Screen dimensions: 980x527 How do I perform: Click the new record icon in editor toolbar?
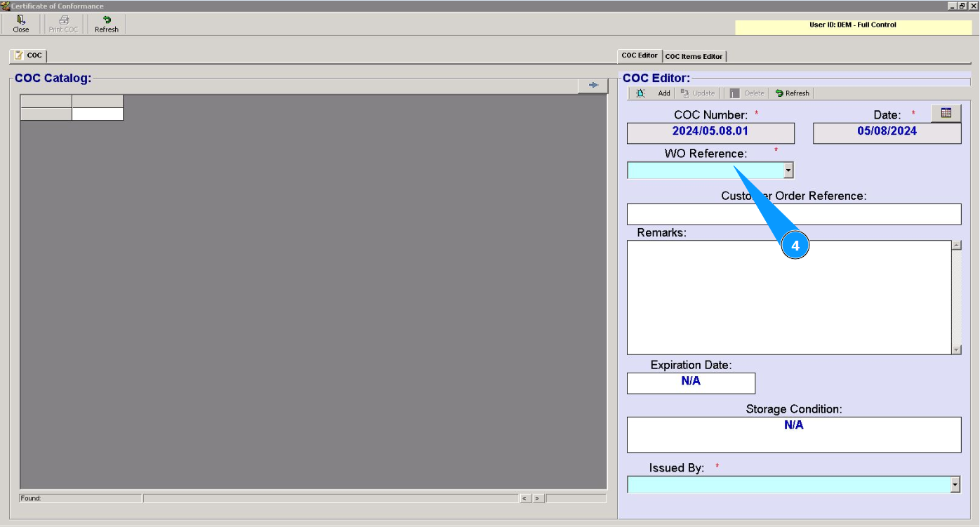640,93
